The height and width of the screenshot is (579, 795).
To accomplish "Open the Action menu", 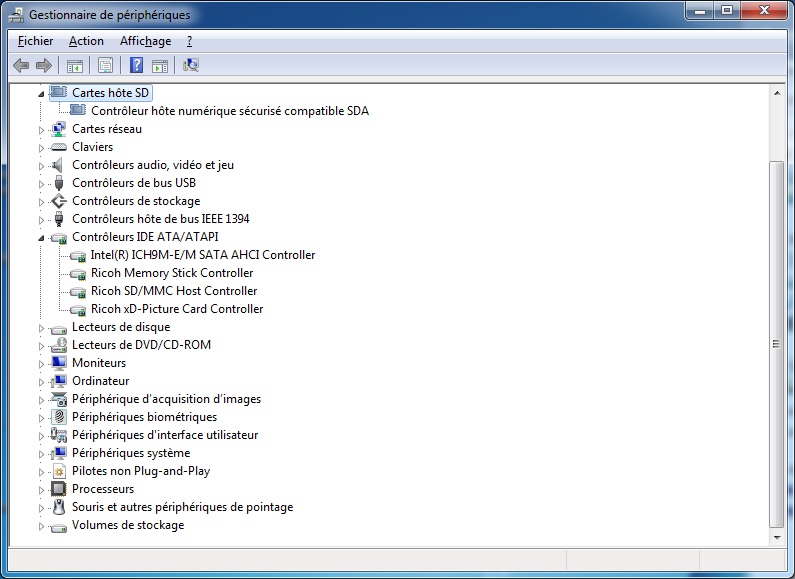I will 86,41.
